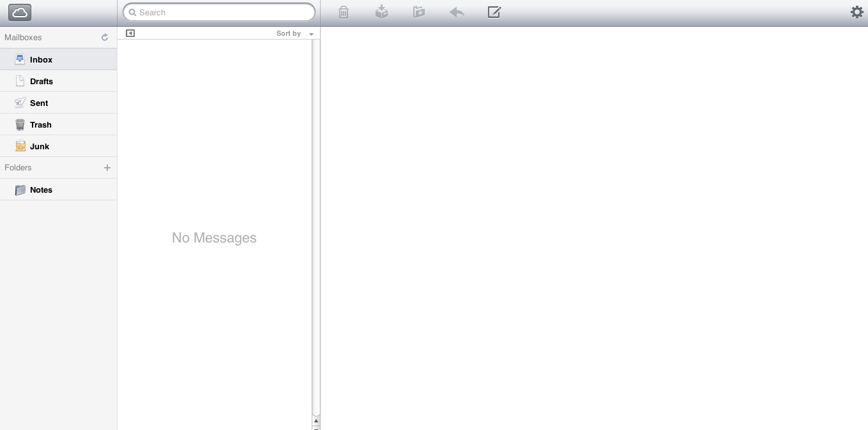
Task: Delete message using toolbar trash icon
Action: 344,12
